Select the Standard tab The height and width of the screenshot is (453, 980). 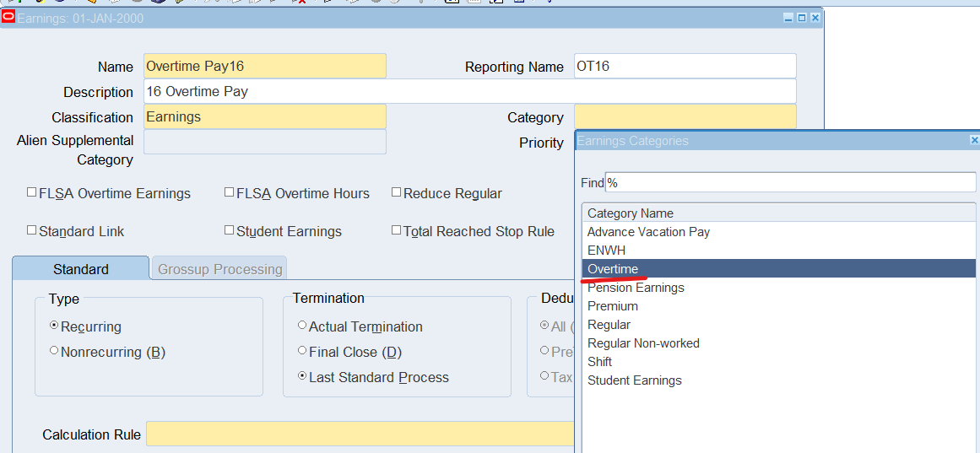(x=80, y=269)
